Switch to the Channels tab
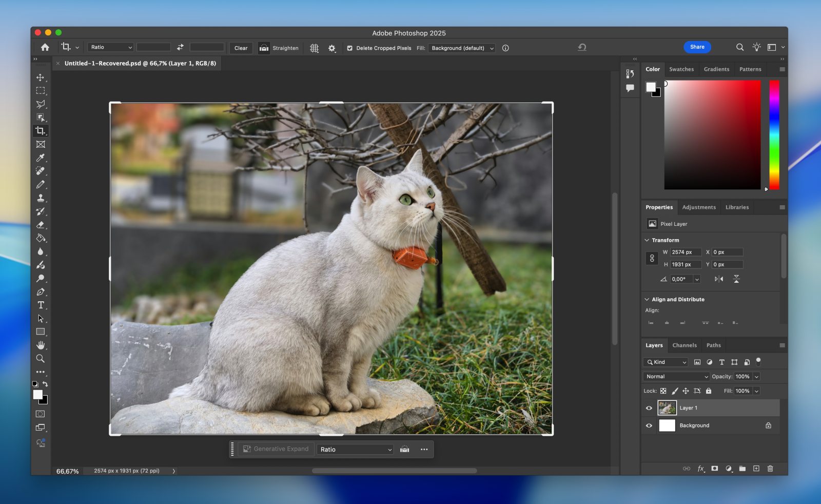Screen dimensions: 821x504 point(684,345)
